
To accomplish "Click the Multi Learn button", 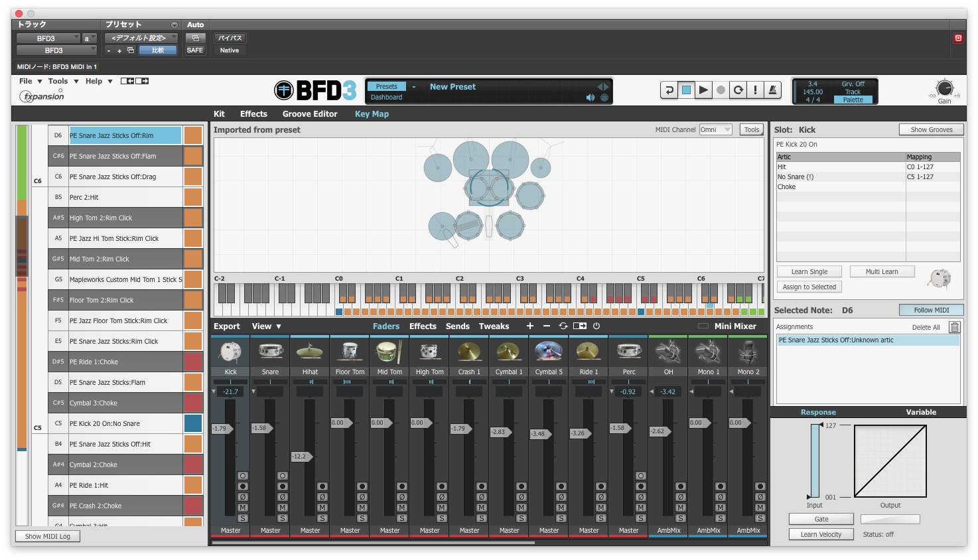I will [x=882, y=271].
